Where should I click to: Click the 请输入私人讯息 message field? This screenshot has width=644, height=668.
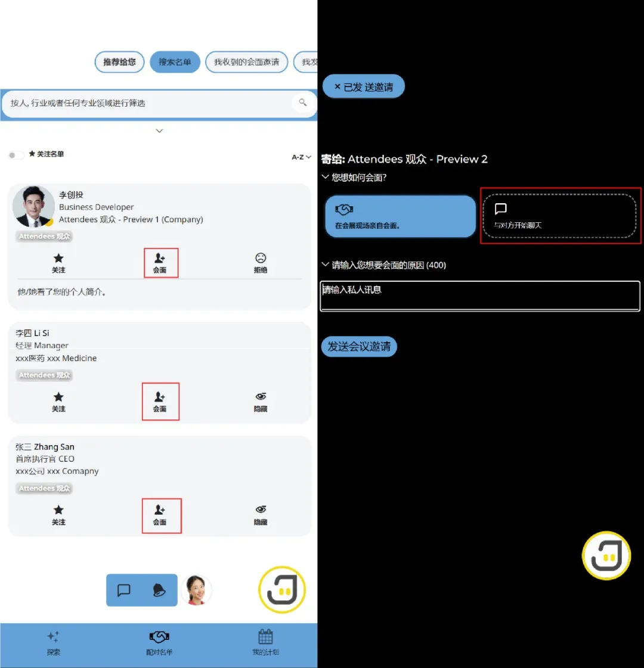(x=479, y=296)
